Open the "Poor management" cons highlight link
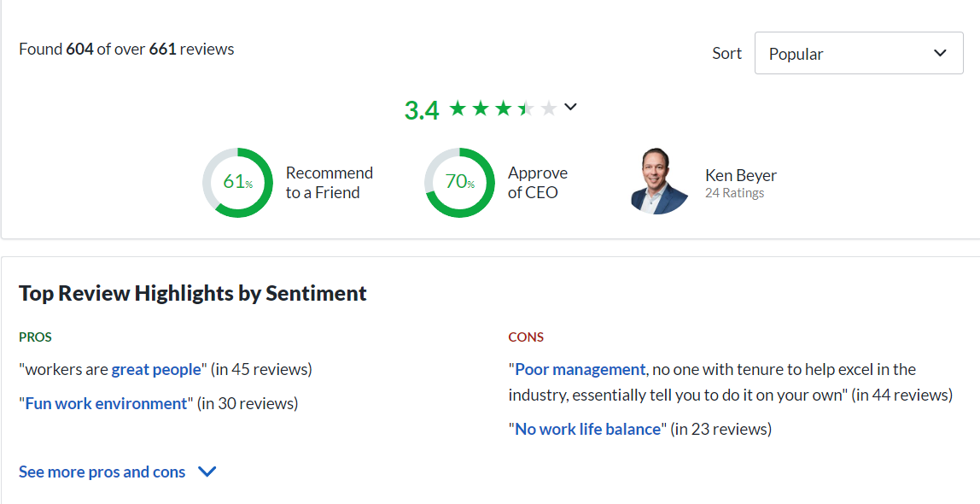 (580, 369)
